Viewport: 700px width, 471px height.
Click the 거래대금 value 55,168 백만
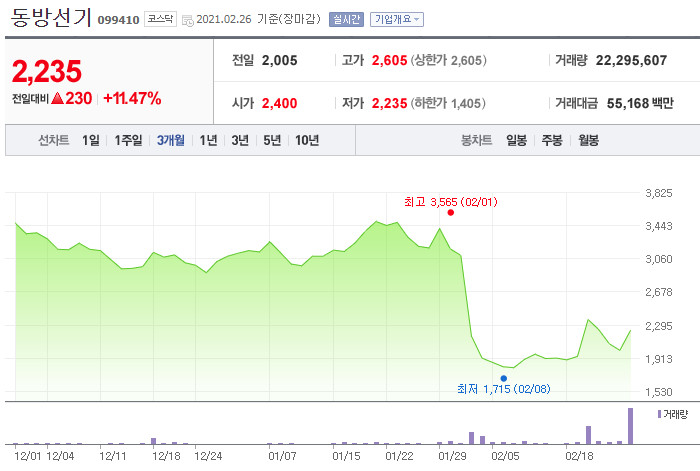point(640,104)
